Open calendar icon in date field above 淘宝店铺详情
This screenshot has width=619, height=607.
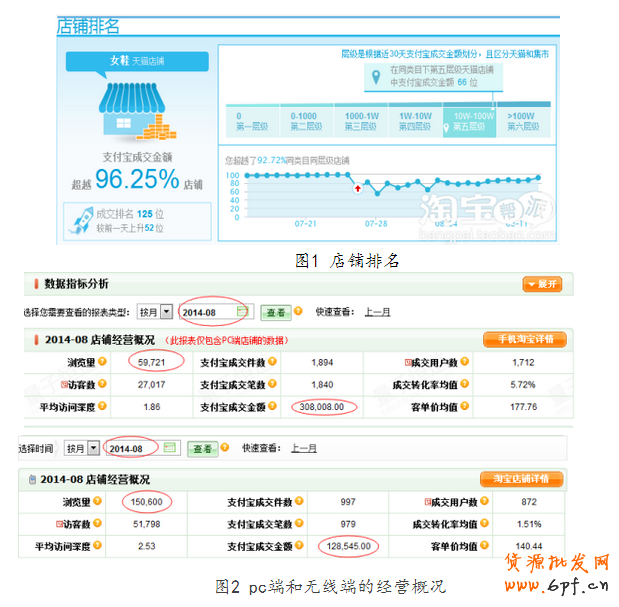[170, 448]
